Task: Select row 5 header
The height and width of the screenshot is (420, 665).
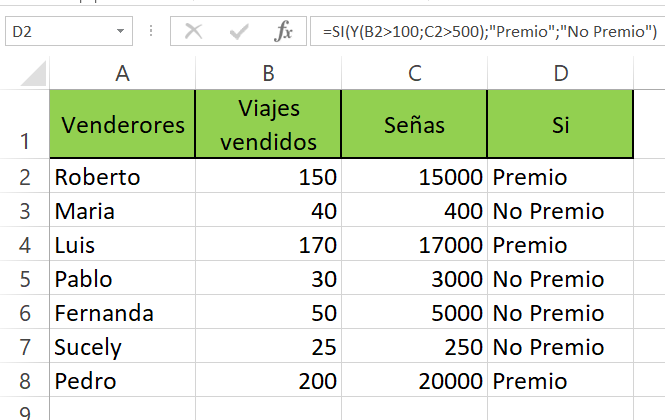Action: pos(25,279)
